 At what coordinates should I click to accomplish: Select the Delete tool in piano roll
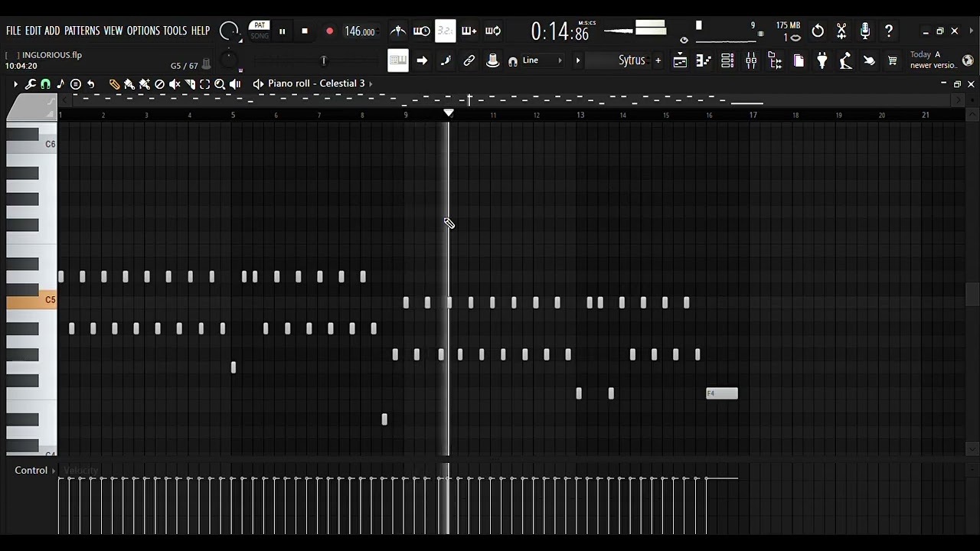[x=159, y=84]
